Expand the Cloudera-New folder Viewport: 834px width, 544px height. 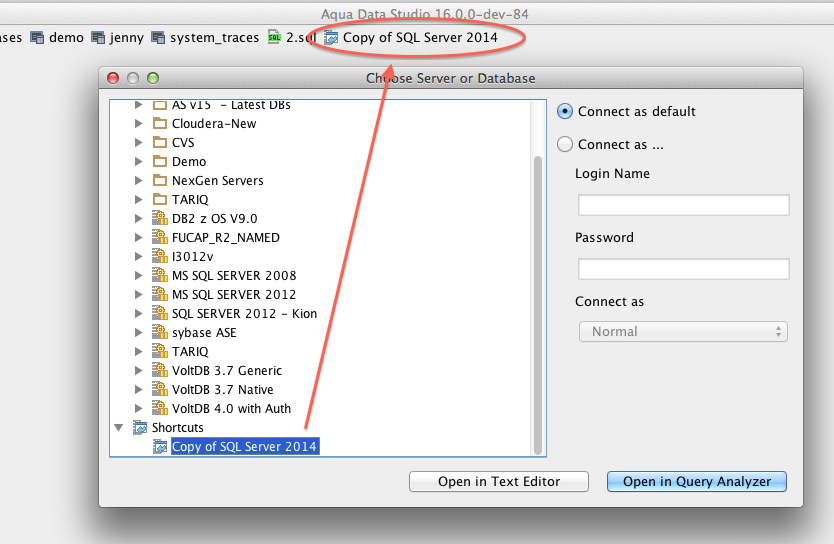click(138, 123)
